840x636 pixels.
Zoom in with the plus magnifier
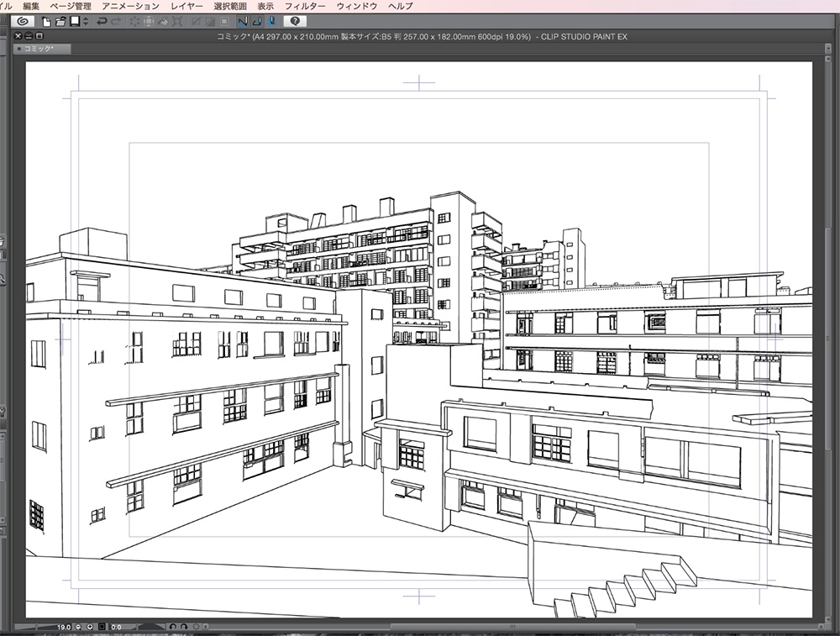click(x=90, y=627)
